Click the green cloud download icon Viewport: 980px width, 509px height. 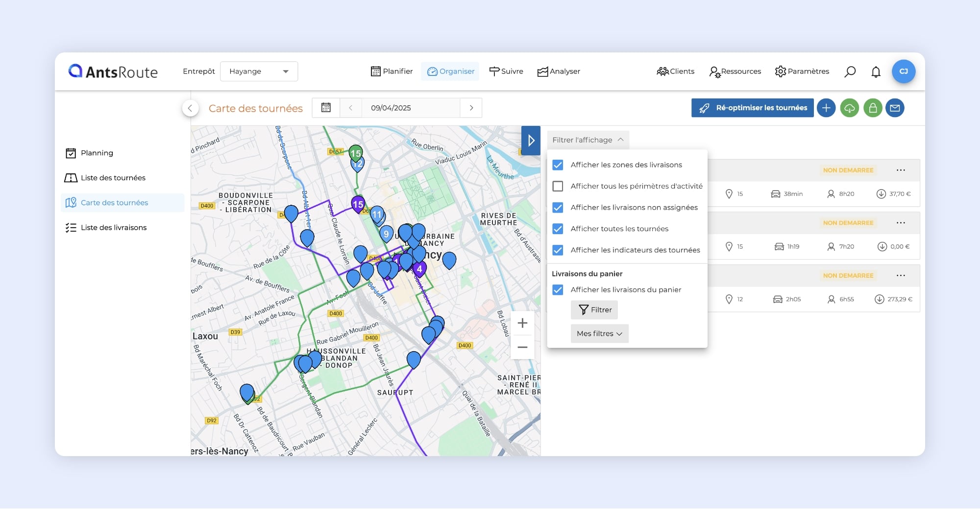[849, 108]
